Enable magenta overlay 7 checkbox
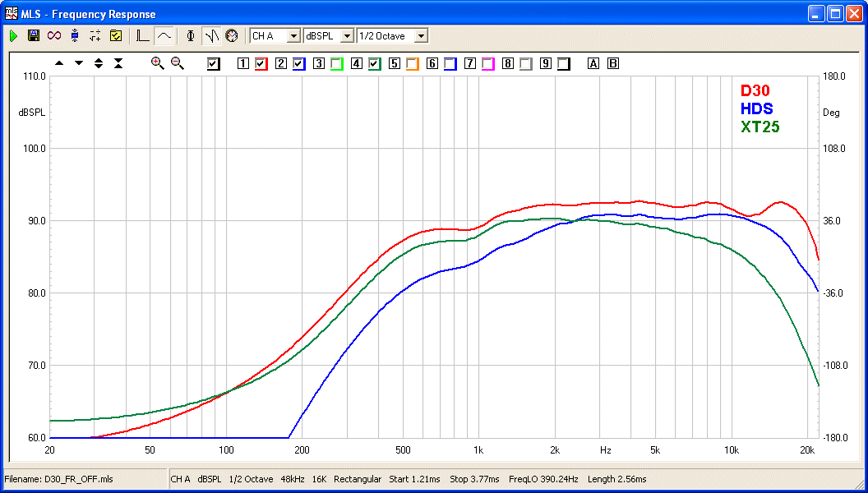The width and height of the screenshot is (868, 493). pos(487,64)
